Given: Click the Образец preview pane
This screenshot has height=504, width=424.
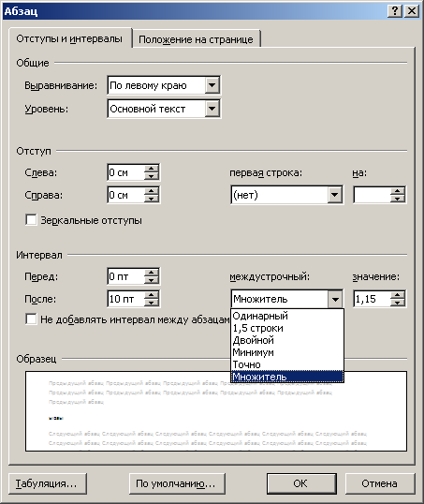Looking at the screenshot, I should [216, 411].
